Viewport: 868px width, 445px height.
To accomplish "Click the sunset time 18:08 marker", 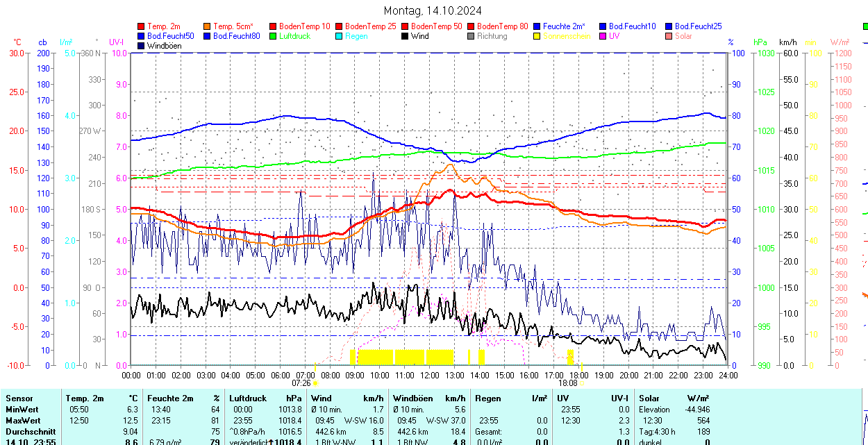I will [568, 383].
